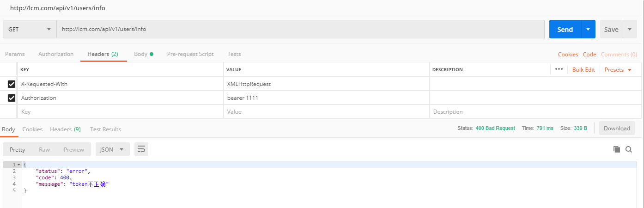Click the request URL input field

click(300, 29)
